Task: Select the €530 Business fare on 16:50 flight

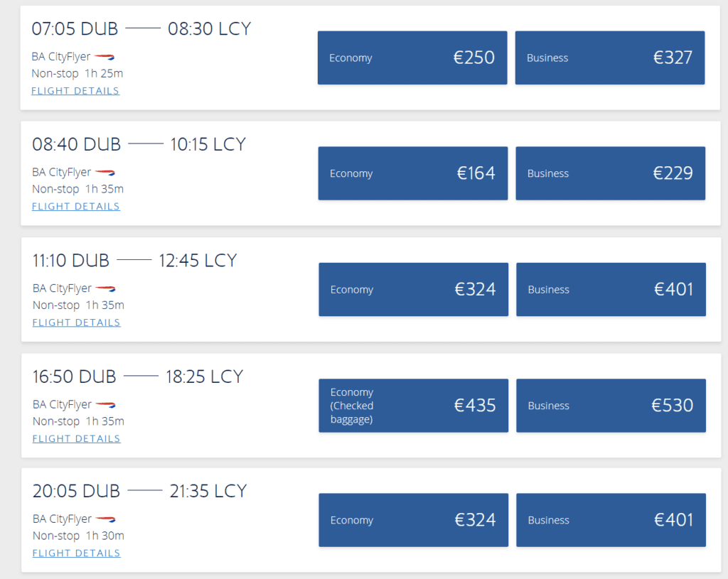Action: click(610, 405)
